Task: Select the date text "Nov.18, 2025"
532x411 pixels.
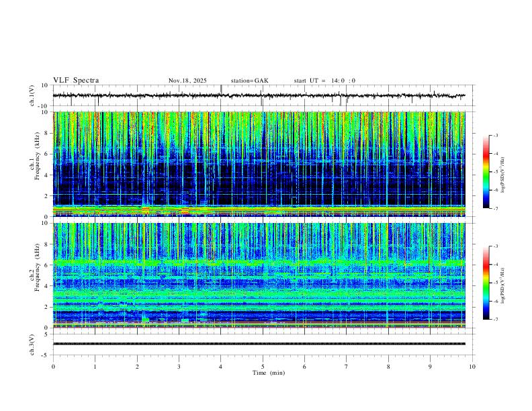Action: pyautogui.click(x=187, y=81)
